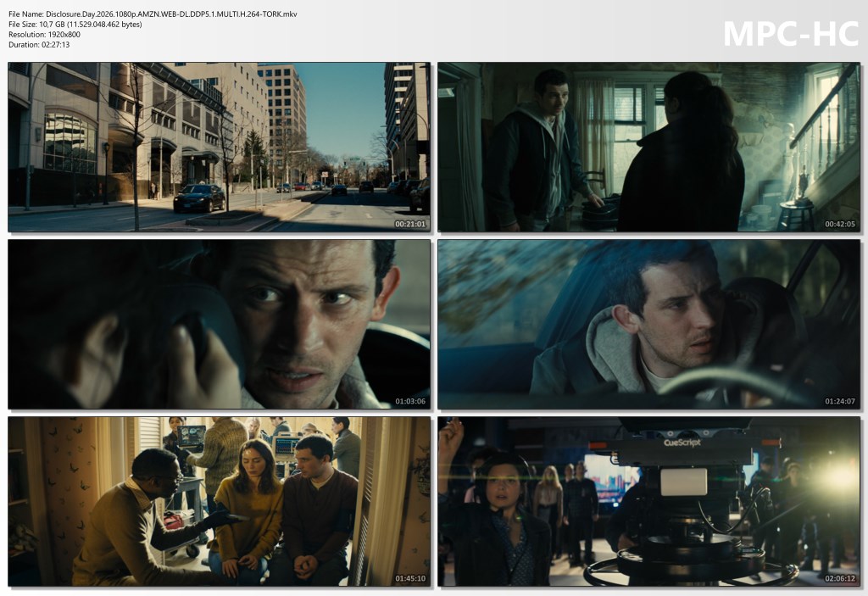Open the street scene thumbnail at 00:21:01
The image size is (868, 596).
tap(220, 147)
